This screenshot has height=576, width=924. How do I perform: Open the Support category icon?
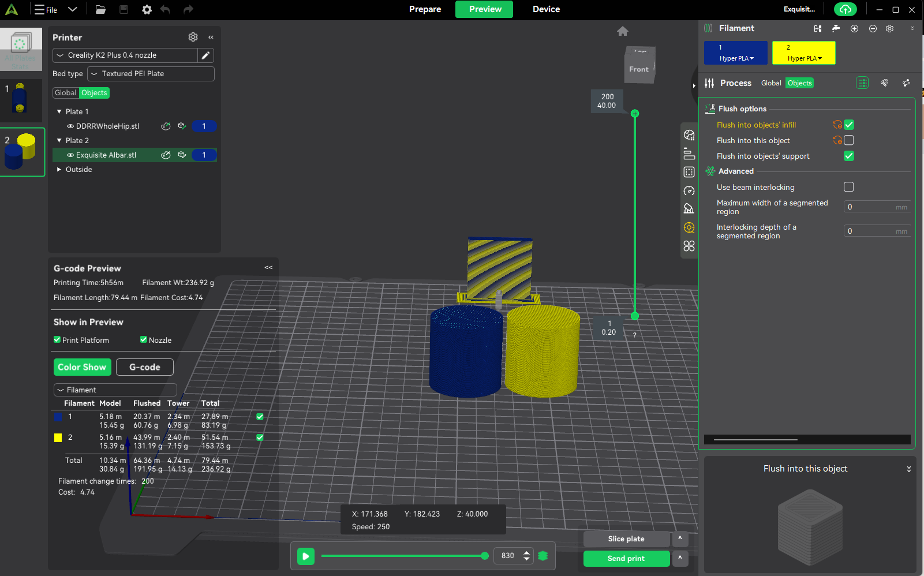(x=689, y=209)
